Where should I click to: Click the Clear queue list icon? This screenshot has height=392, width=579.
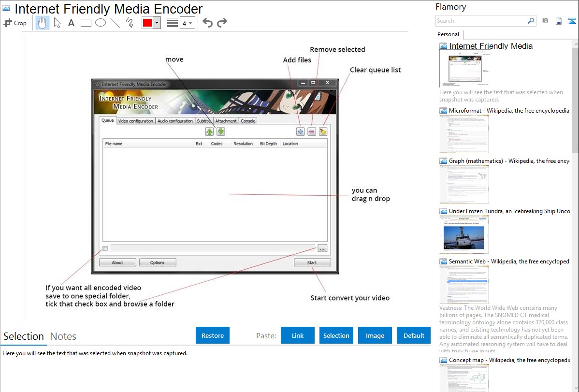(323, 131)
